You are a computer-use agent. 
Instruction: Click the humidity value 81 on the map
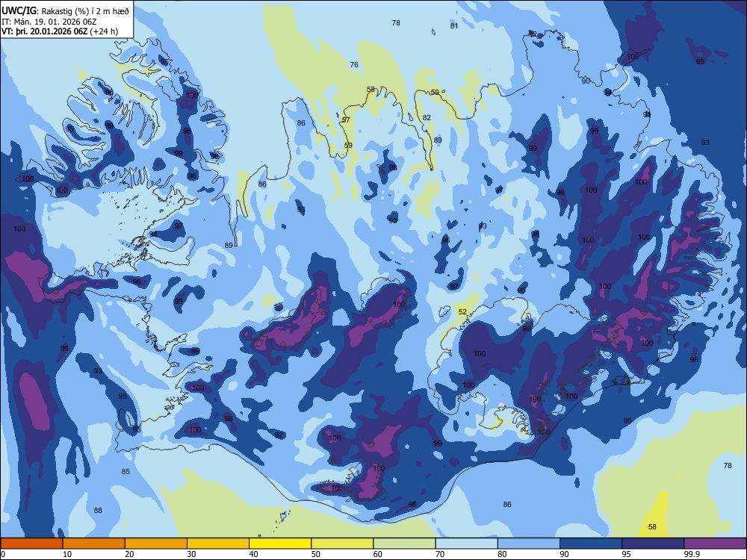click(454, 25)
